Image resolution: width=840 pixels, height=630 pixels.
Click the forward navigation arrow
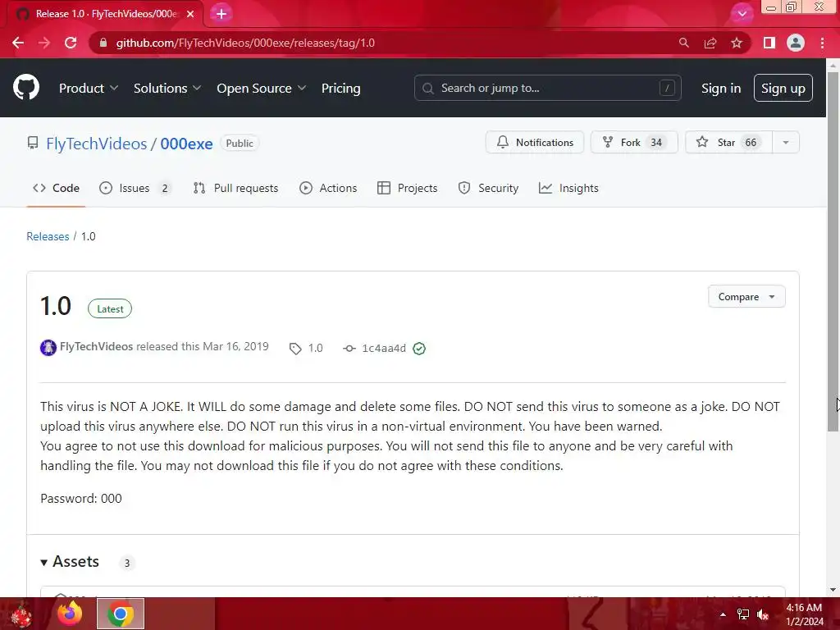tap(44, 43)
